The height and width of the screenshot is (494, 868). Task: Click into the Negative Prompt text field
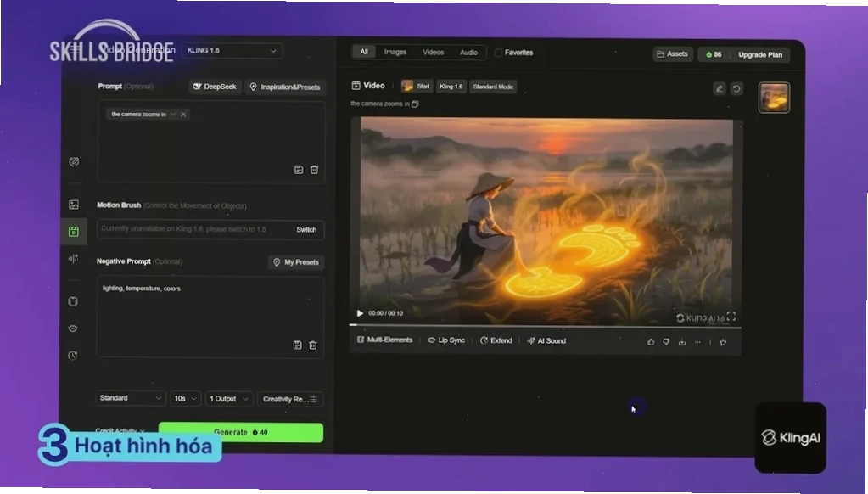point(210,317)
